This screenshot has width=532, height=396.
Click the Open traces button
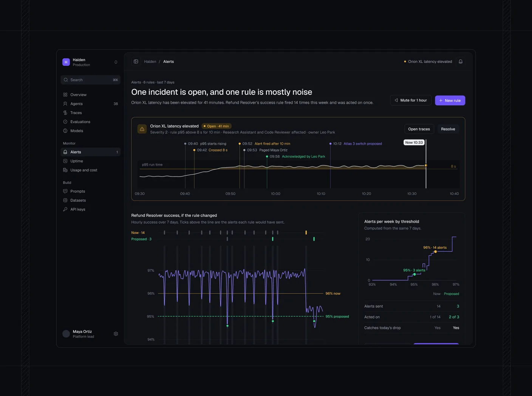[419, 129]
